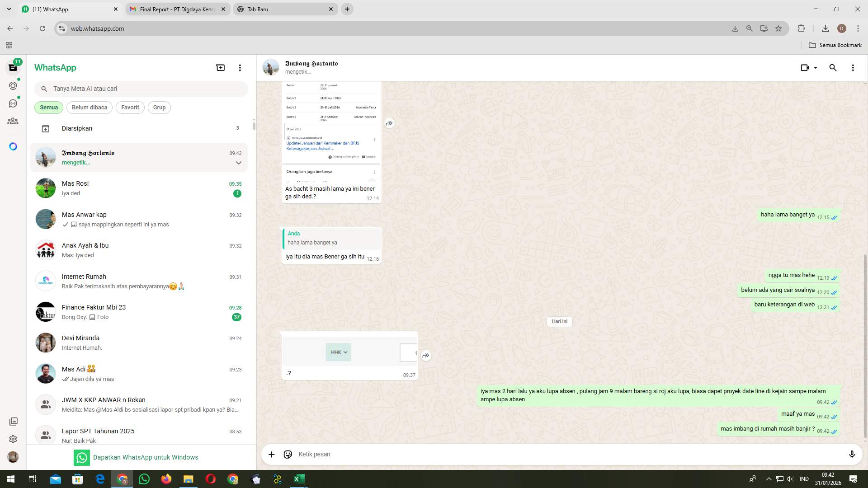Open the Communities panel
This screenshot has height=488, width=868.
(13, 121)
